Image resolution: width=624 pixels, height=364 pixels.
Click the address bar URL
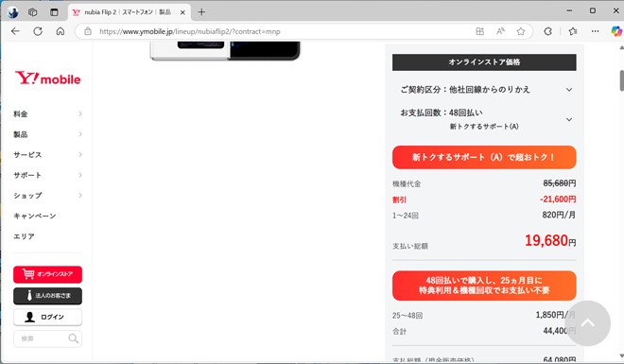click(x=190, y=31)
